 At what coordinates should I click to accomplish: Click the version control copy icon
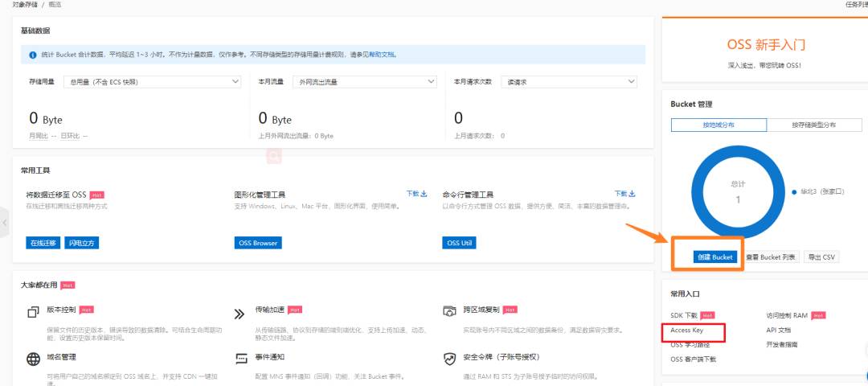pos(33,312)
